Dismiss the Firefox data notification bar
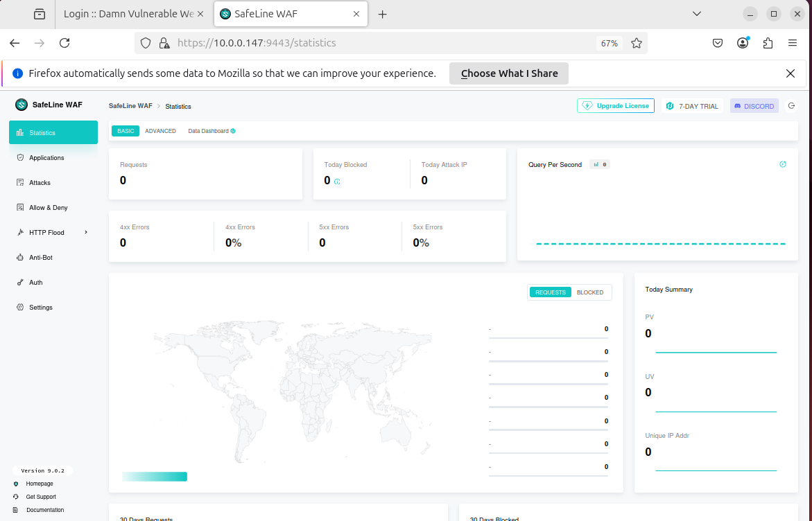 point(791,73)
